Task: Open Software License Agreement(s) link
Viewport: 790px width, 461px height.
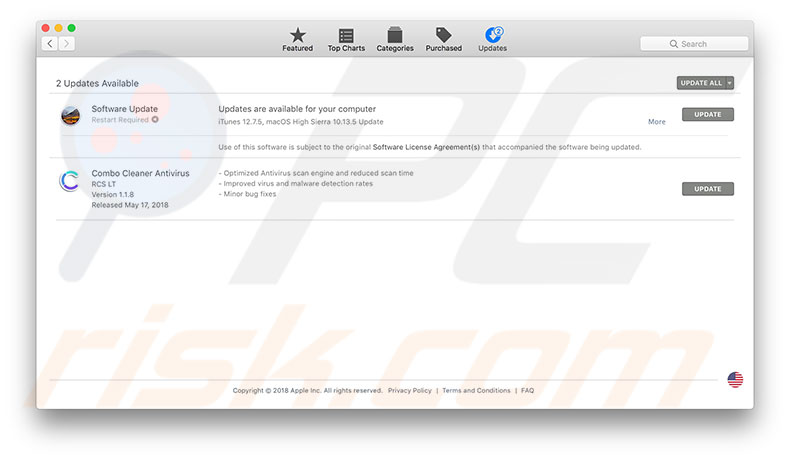Action: tap(426, 147)
